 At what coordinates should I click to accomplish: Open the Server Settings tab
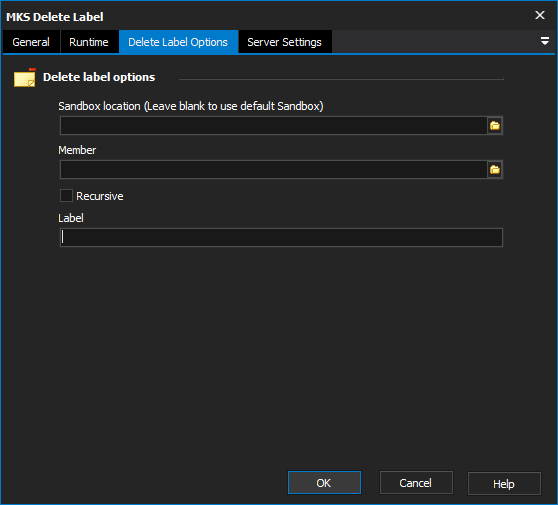(x=284, y=42)
